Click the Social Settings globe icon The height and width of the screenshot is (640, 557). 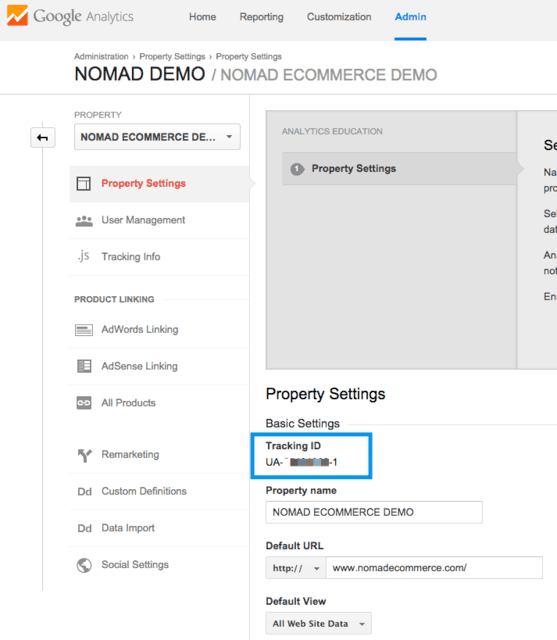[x=84, y=565]
